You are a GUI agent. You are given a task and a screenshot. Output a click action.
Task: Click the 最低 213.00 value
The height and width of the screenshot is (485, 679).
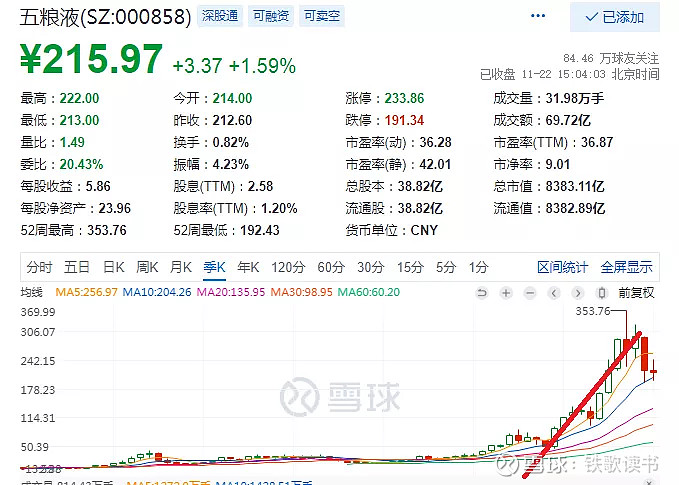(x=79, y=120)
